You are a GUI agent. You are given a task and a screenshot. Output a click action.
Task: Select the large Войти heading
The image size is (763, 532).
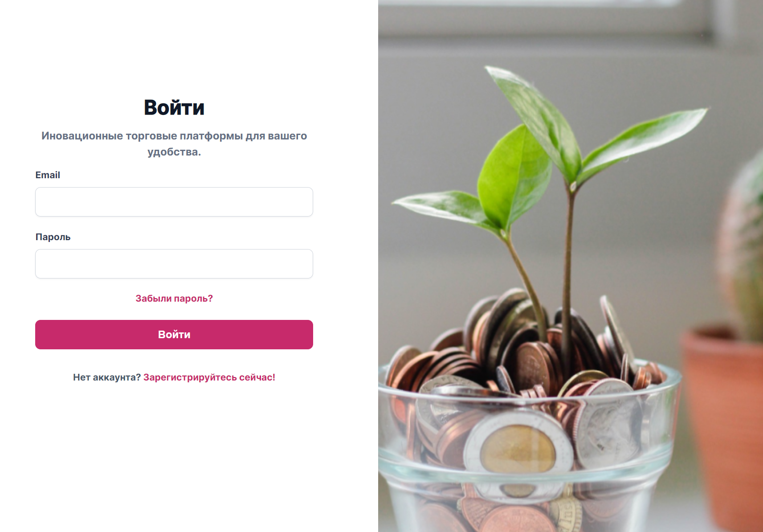[174, 107]
